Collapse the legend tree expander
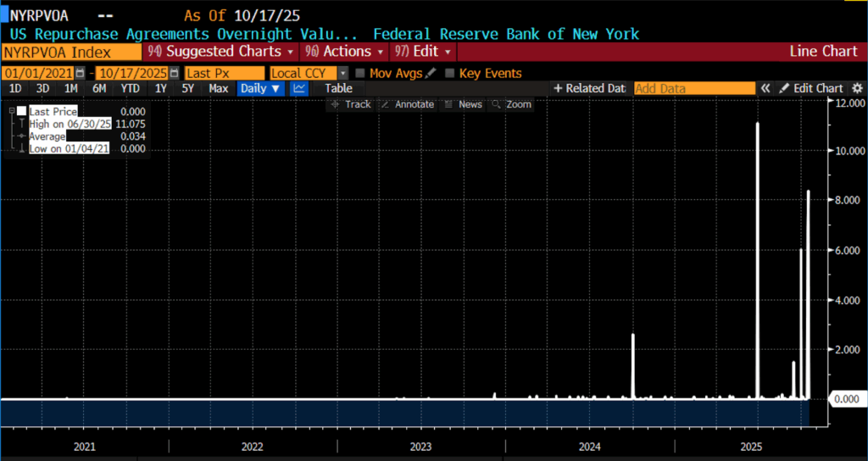Viewport: 868px width, 461px height. 12,111
